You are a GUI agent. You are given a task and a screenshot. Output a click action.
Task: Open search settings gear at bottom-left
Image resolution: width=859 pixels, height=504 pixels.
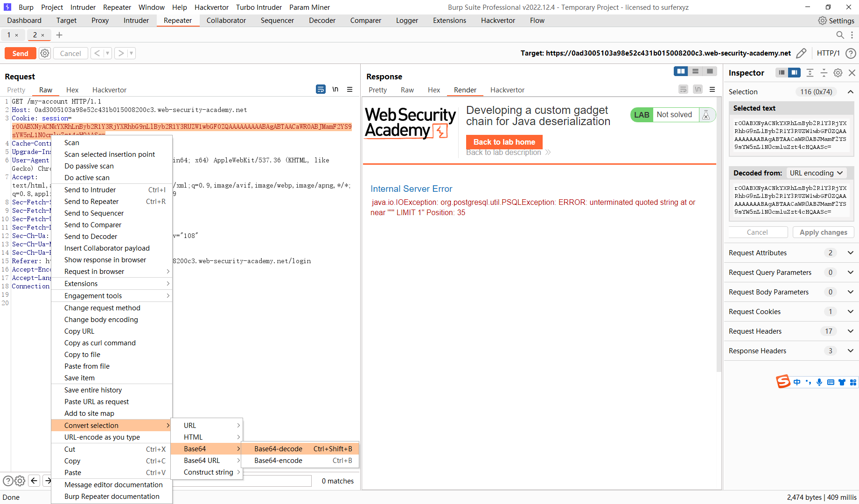[20, 481]
